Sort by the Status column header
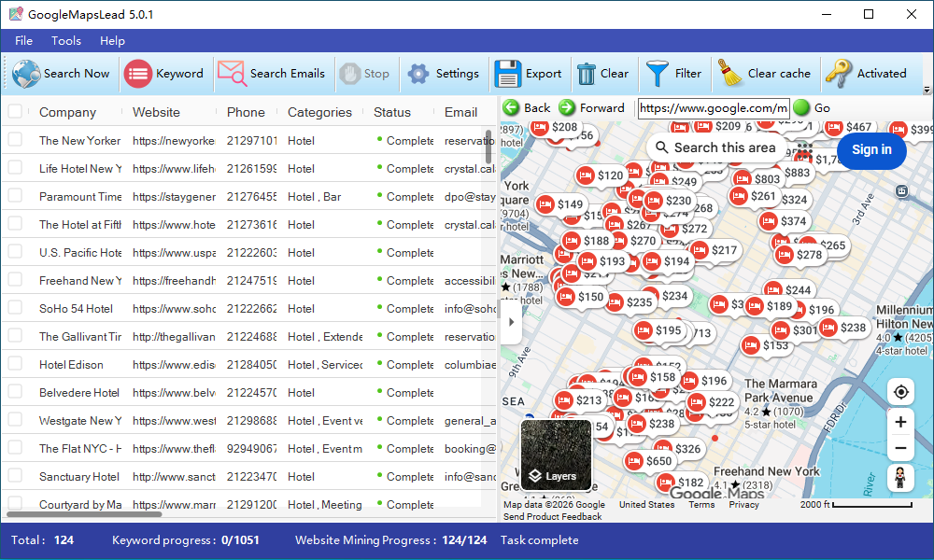Screen dimensions: 934x560 (392, 112)
